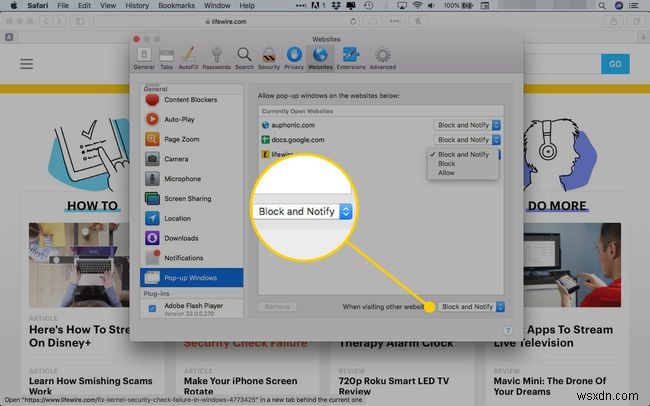Open the 'When visiting other websites' dropdown
650x406 pixels.
[471, 307]
